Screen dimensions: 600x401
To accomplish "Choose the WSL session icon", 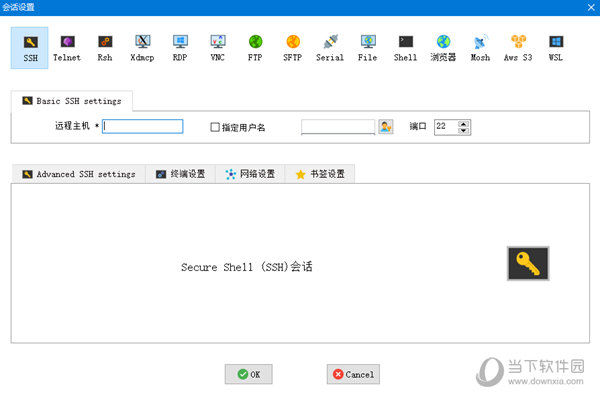I will (x=556, y=48).
